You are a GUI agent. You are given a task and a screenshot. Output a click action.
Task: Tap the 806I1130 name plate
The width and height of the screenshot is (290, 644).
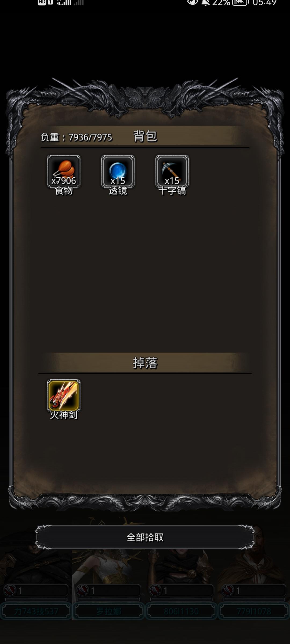pyautogui.click(x=181, y=611)
